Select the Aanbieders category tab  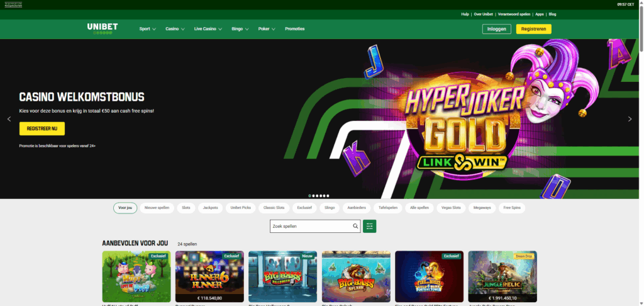pos(357,208)
